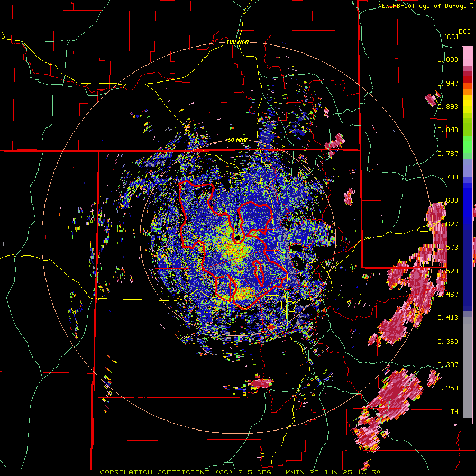Select the 0.733 legend value
This screenshot has height=476, width=476.
(448, 177)
